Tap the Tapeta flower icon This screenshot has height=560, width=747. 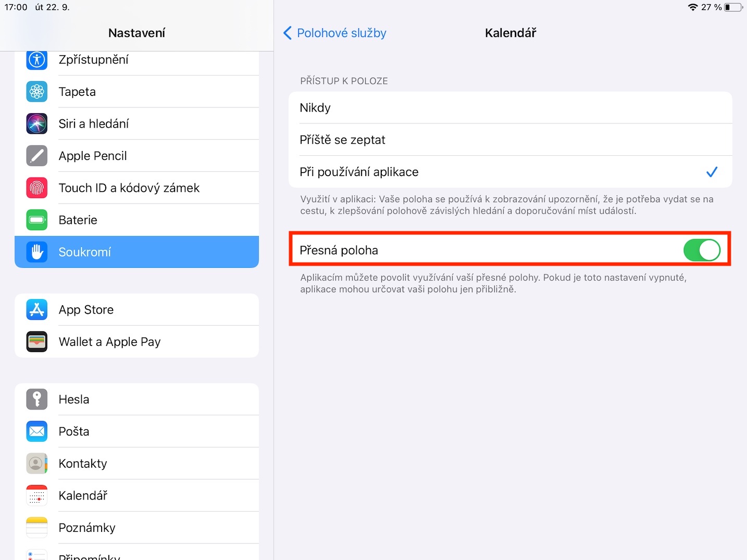coord(36,92)
